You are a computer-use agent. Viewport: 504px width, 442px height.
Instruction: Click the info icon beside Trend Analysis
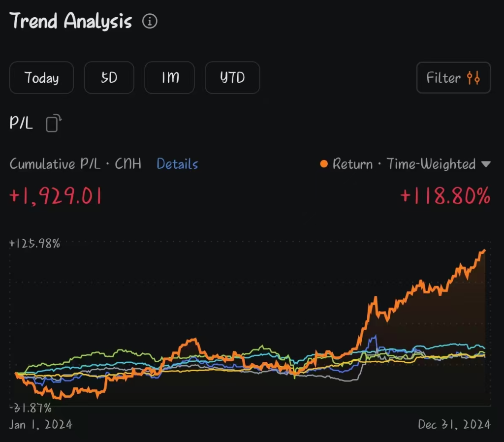coord(150,22)
